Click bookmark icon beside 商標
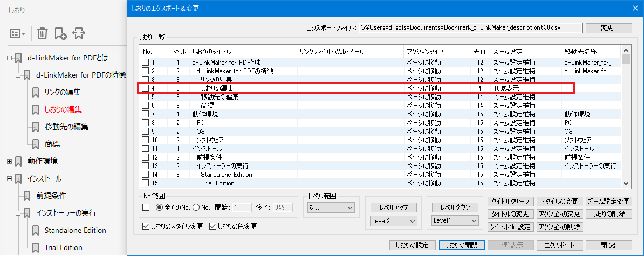The height and width of the screenshot is (256, 644). point(36,144)
